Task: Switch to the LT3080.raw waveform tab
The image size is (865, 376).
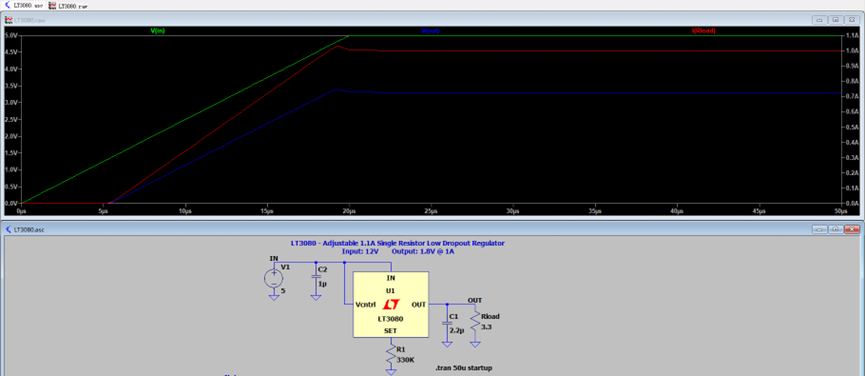Action: point(68,5)
